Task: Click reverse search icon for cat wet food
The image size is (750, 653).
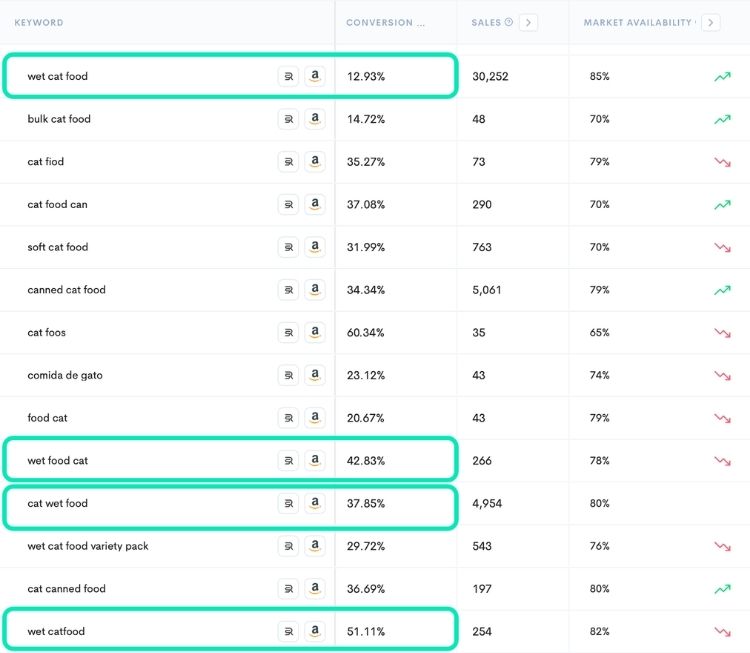Action: [x=288, y=504]
